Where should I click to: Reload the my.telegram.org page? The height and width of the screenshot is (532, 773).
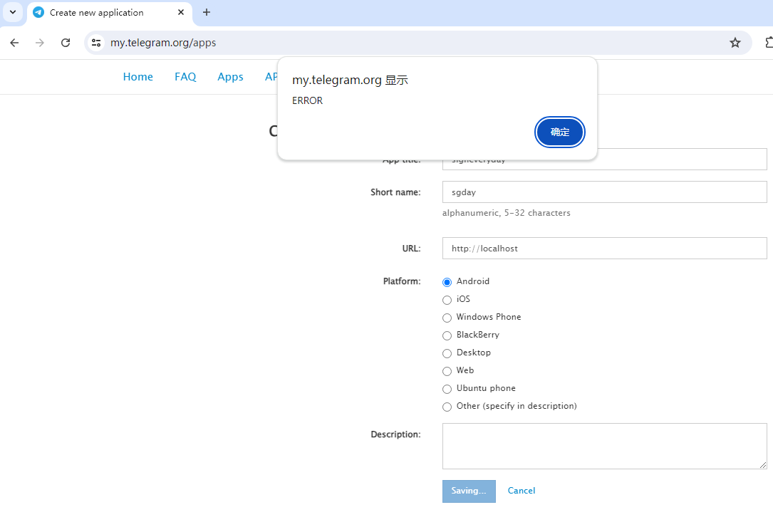click(66, 43)
